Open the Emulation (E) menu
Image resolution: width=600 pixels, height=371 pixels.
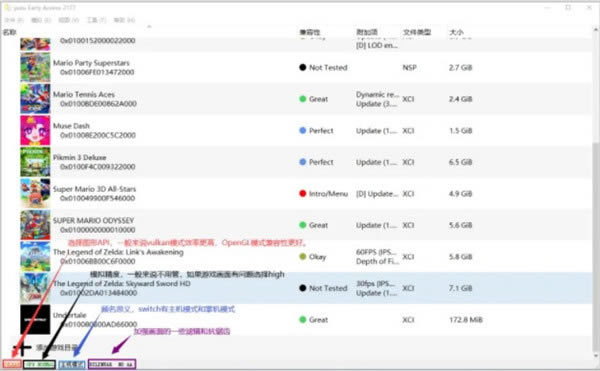click(x=41, y=20)
